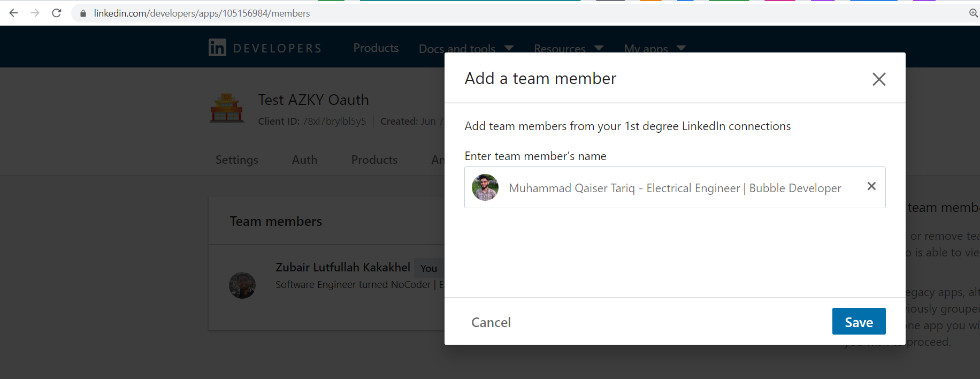
Task: Close the Add a team member dialog
Action: pyautogui.click(x=879, y=79)
